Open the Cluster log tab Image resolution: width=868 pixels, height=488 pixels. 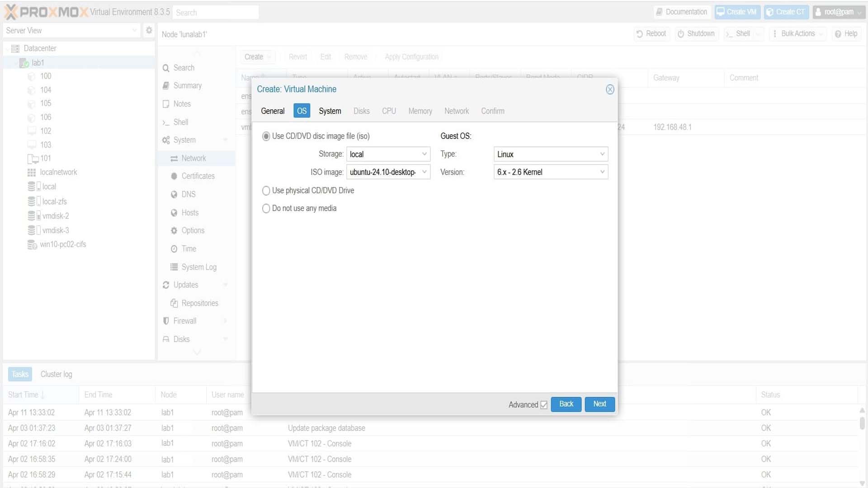(x=56, y=374)
